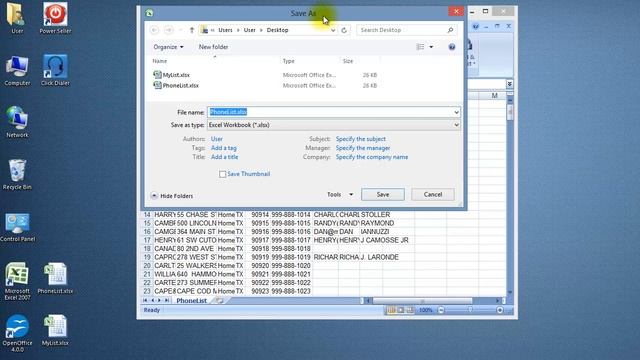Expand Excel formula bar chevron
The image size is (640, 360).
510,84
